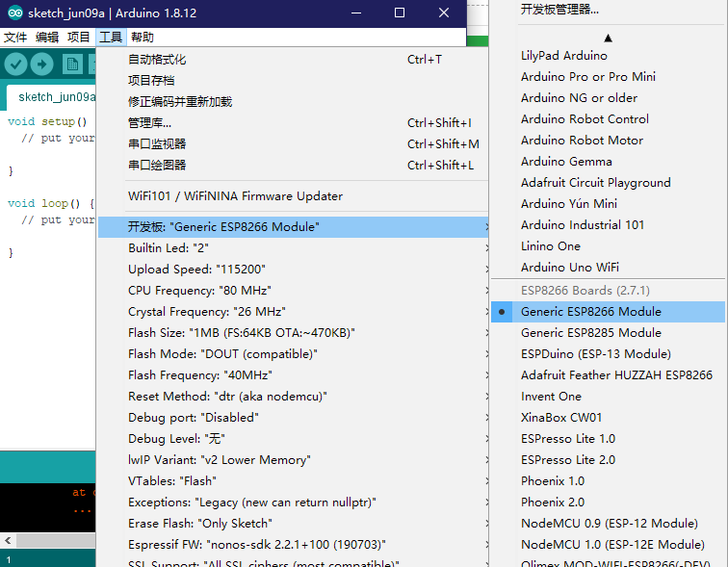728x567 pixels.
Task: Launch WiFi101 / WiFiNINA Firmware Updater
Action: (x=235, y=196)
